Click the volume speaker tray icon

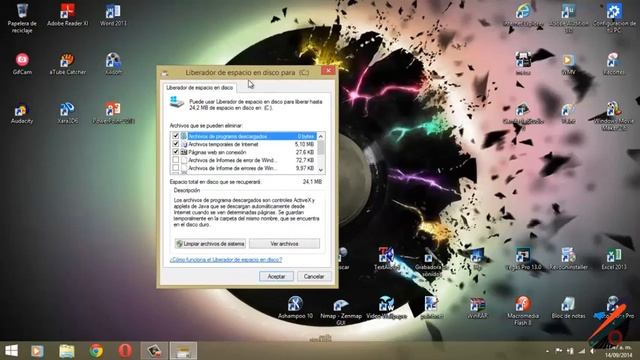click(x=592, y=351)
